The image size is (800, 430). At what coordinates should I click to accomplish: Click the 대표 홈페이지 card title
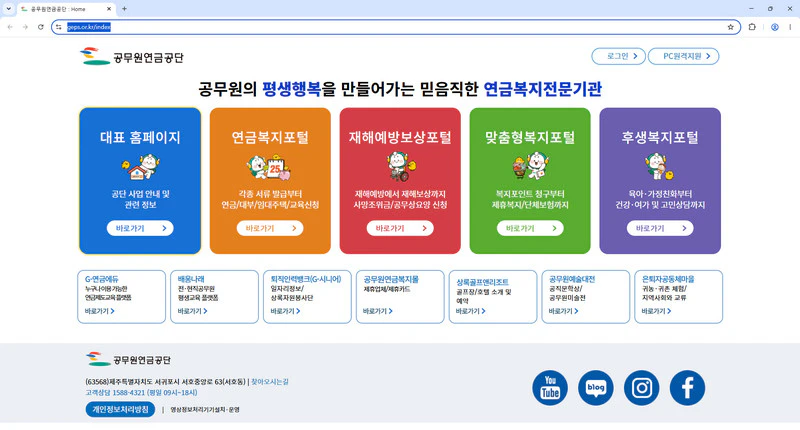pyautogui.click(x=140, y=137)
